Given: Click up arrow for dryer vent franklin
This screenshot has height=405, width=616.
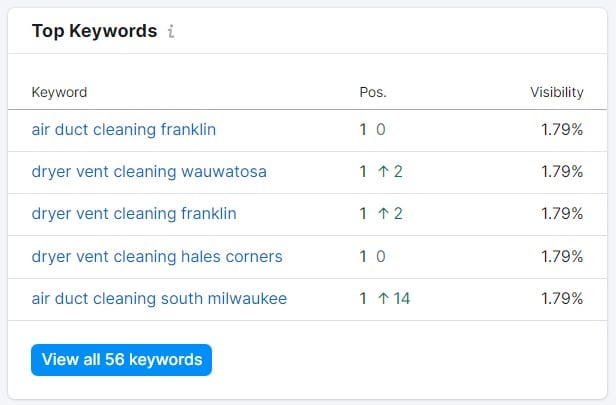Looking at the screenshot, I should pos(383,214).
